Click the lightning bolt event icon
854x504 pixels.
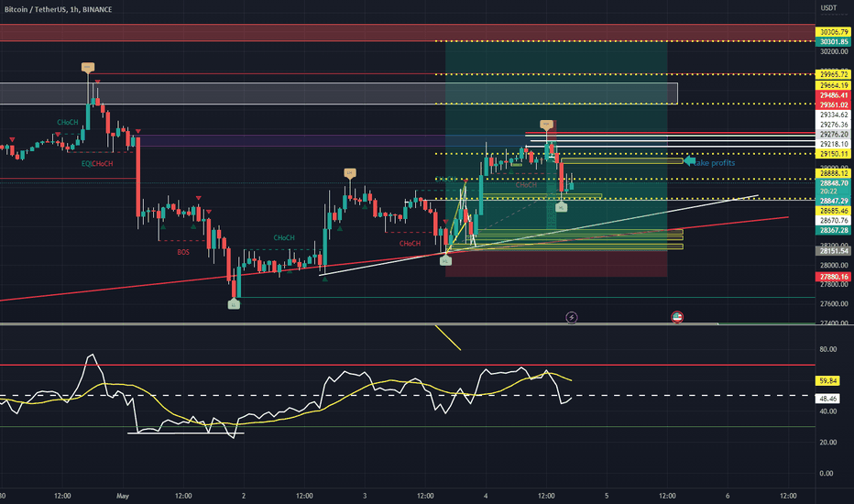pyautogui.click(x=572, y=317)
